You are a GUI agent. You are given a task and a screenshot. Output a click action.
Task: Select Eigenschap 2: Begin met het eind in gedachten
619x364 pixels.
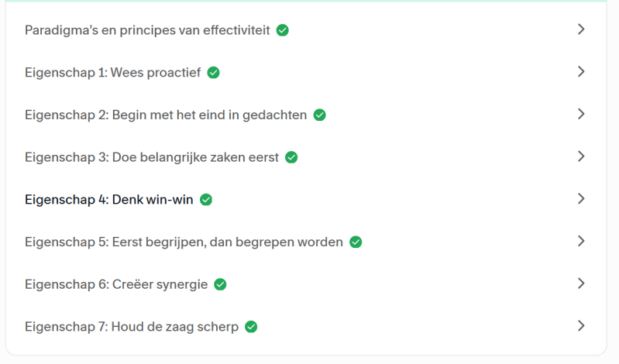(165, 115)
